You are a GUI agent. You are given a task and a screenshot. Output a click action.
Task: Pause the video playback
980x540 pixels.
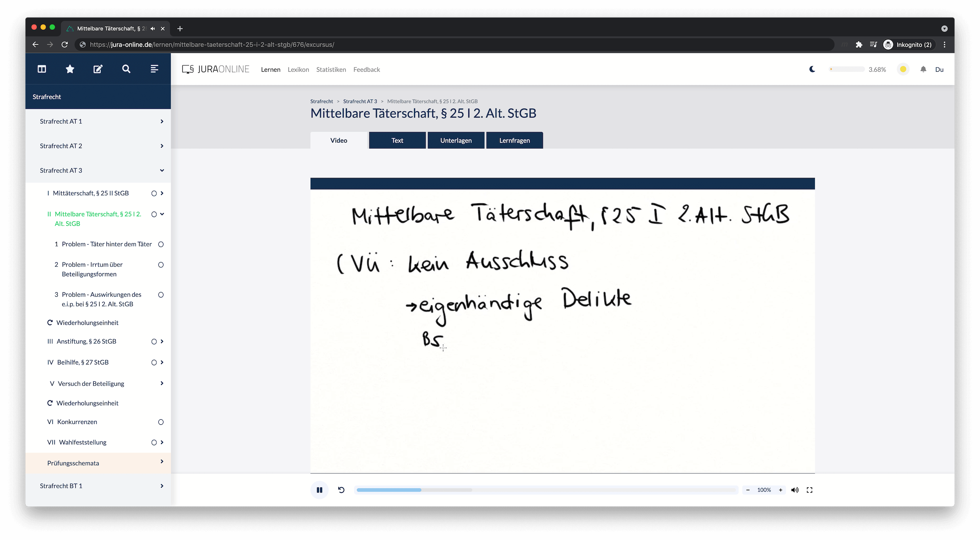[319, 490]
